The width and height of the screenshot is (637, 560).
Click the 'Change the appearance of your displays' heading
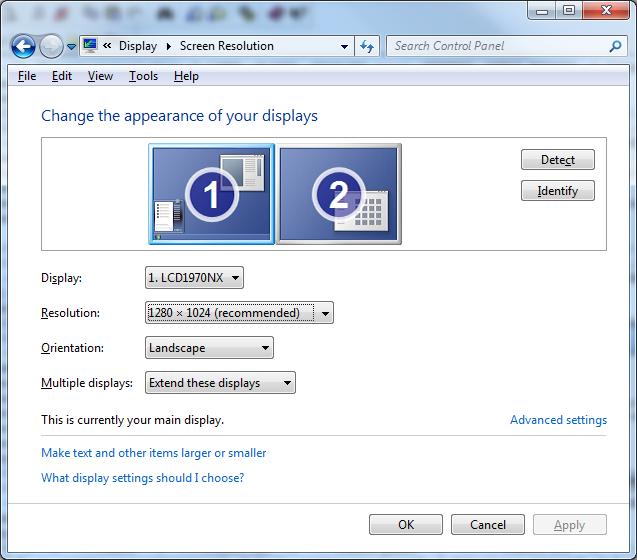[x=179, y=116]
